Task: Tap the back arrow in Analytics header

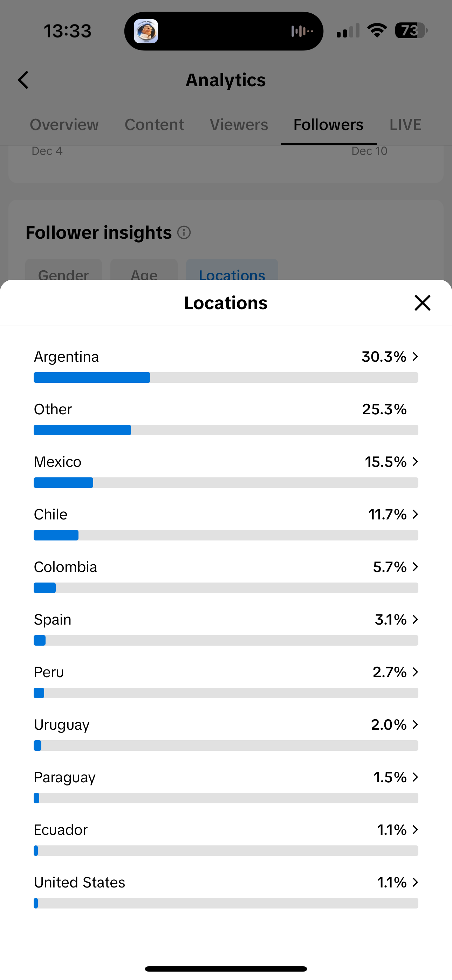Action: click(23, 80)
